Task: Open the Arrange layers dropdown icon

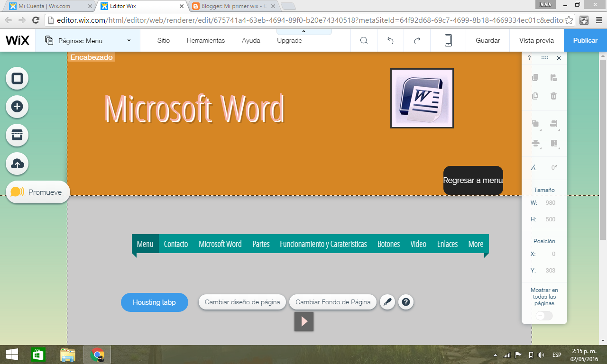Action: coord(536,124)
